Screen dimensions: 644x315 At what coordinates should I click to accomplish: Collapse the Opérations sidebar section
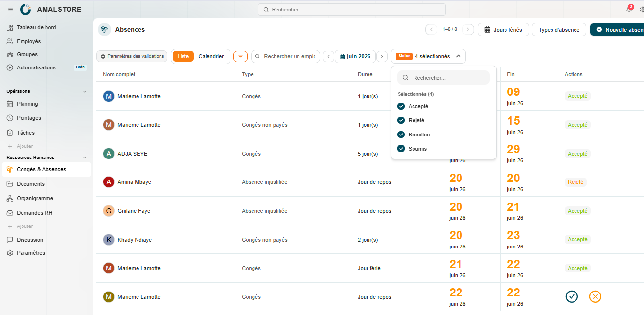pyautogui.click(x=84, y=91)
